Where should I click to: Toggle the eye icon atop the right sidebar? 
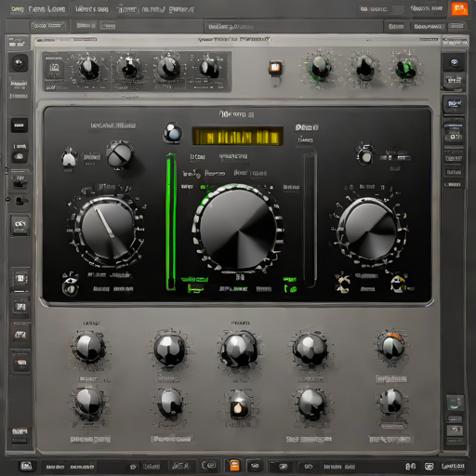[x=454, y=62]
